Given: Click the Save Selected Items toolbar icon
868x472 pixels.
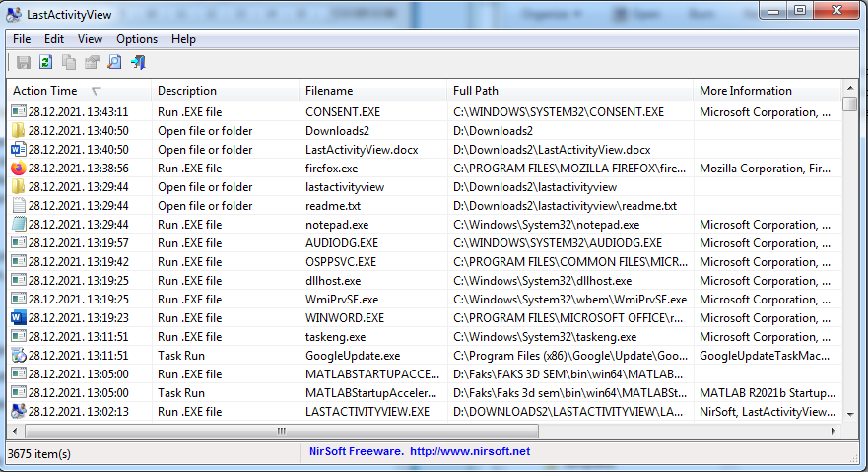Looking at the screenshot, I should [23, 63].
